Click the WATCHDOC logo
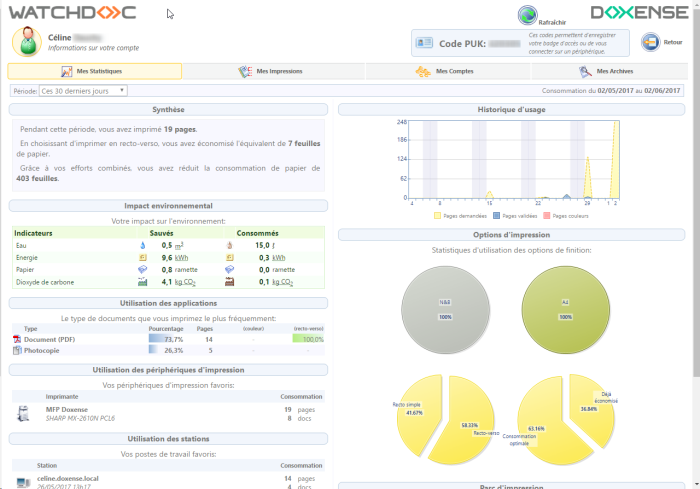 [73, 13]
